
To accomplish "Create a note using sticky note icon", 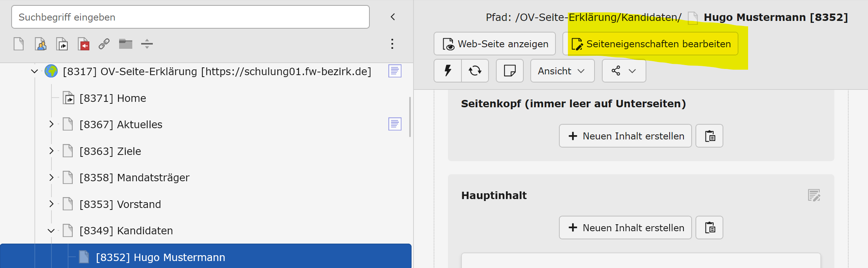I will tap(510, 70).
